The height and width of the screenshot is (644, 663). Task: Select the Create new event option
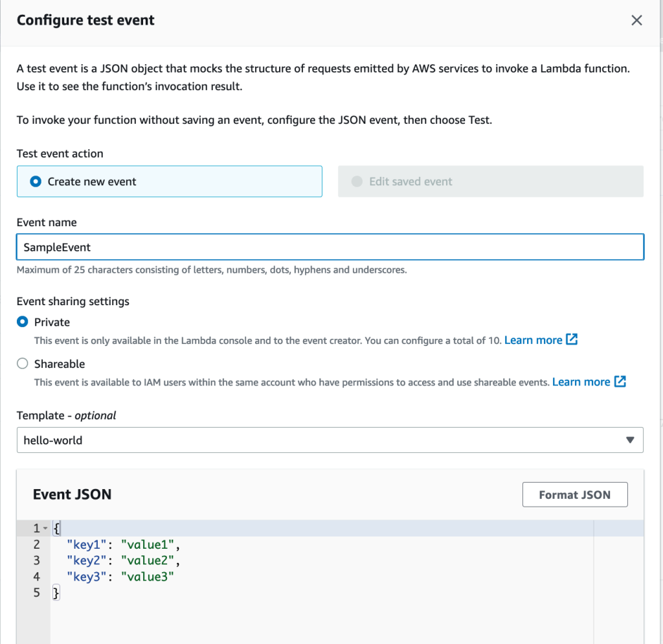tap(36, 181)
